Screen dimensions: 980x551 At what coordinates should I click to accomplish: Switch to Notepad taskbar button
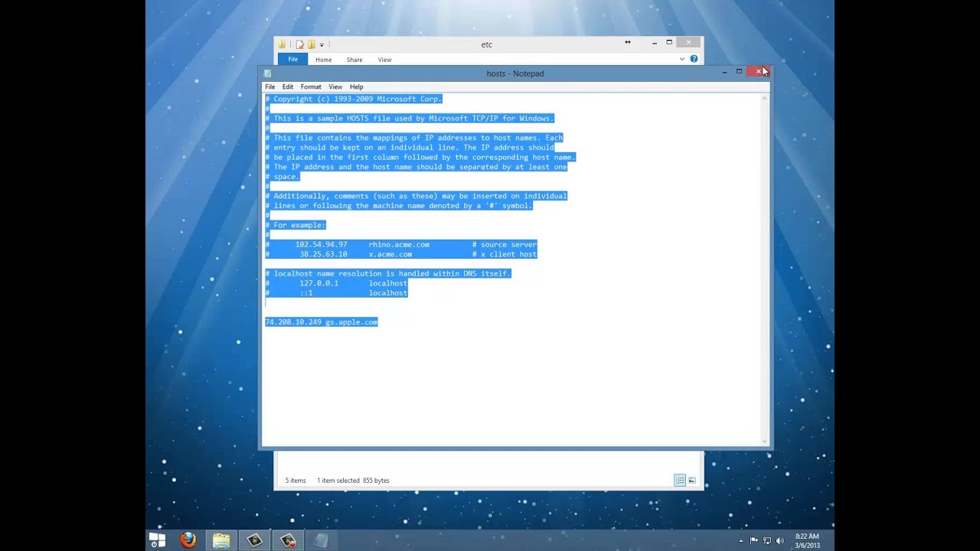(322, 540)
